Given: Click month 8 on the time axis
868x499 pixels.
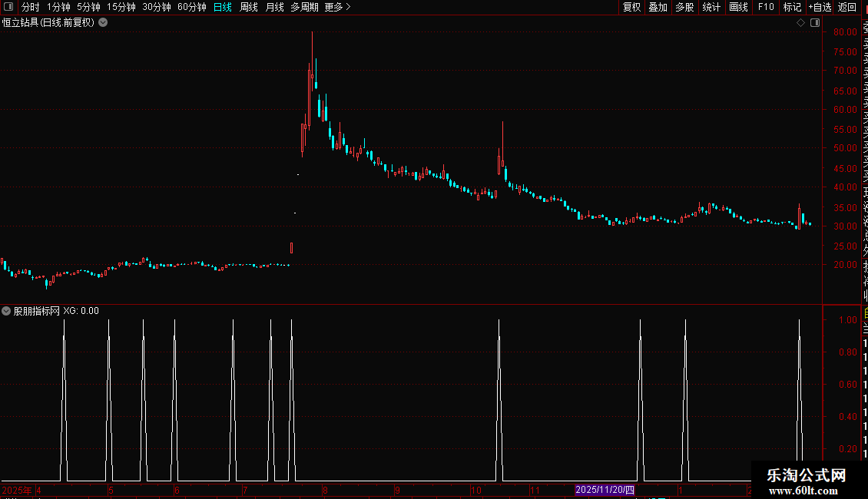Looking at the screenshot, I should tap(325, 490).
